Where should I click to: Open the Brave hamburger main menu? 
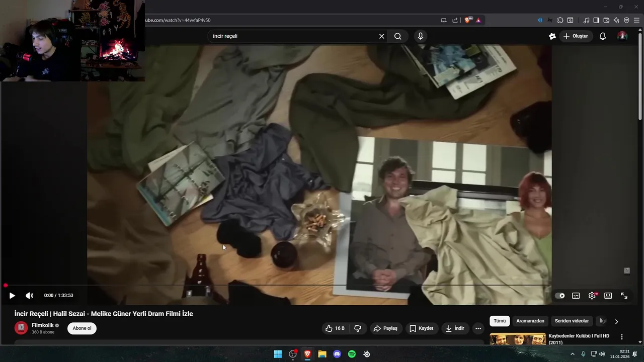[636, 20]
